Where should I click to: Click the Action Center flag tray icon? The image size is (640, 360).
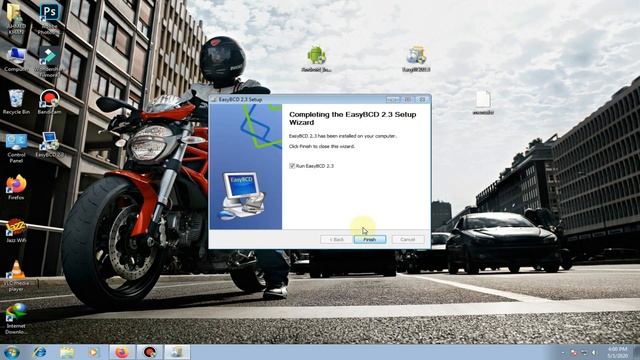click(x=574, y=353)
